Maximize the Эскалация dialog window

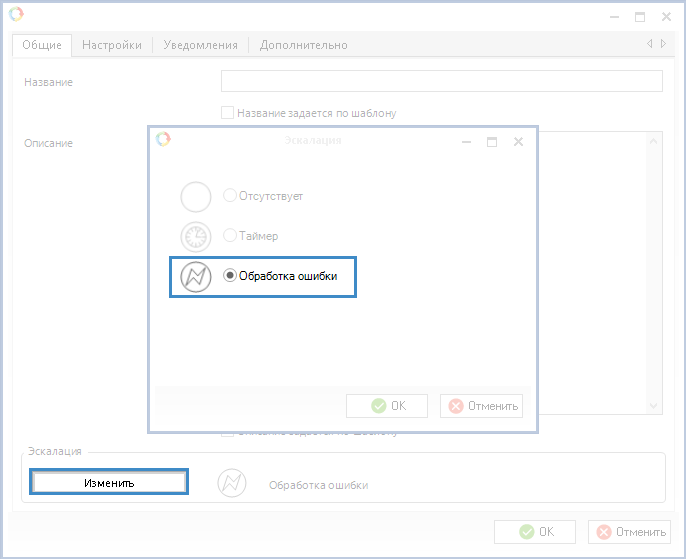pos(492,142)
